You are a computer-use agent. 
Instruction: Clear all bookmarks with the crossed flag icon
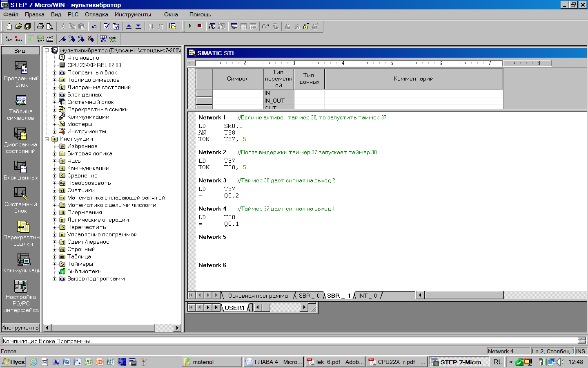91,39
